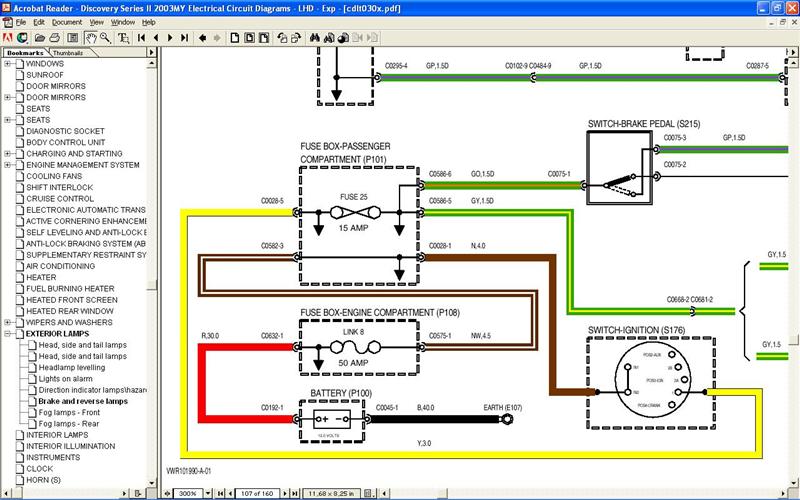Click the Fit Width icon
This screenshot has width=800, height=500.
pyautogui.click(x=264, y=38)
